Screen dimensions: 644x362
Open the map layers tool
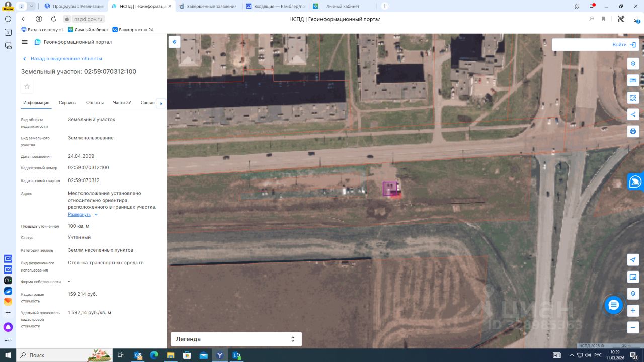point(633,64)
